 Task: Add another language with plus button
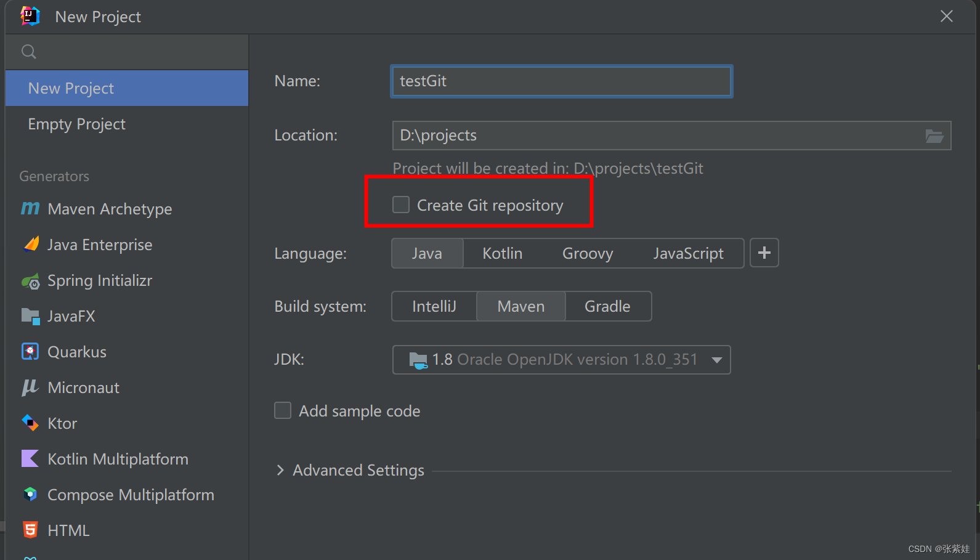[x=764, y=253]
